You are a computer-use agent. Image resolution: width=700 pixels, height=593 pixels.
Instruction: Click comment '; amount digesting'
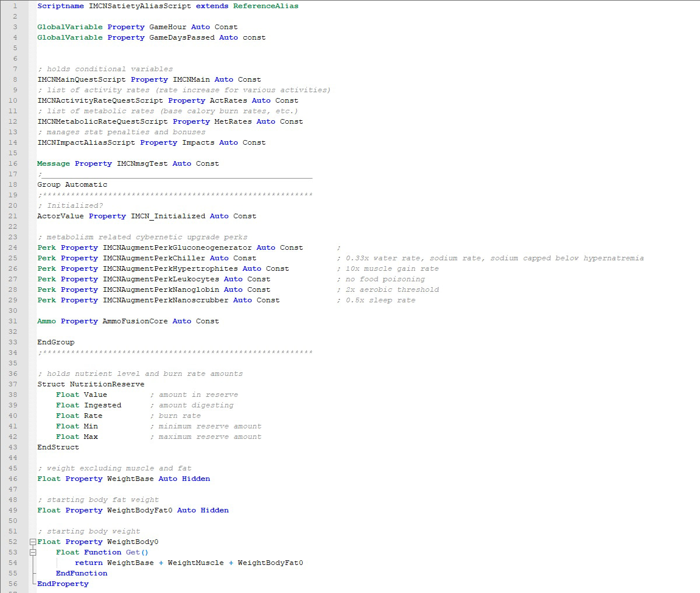point(191,405)
